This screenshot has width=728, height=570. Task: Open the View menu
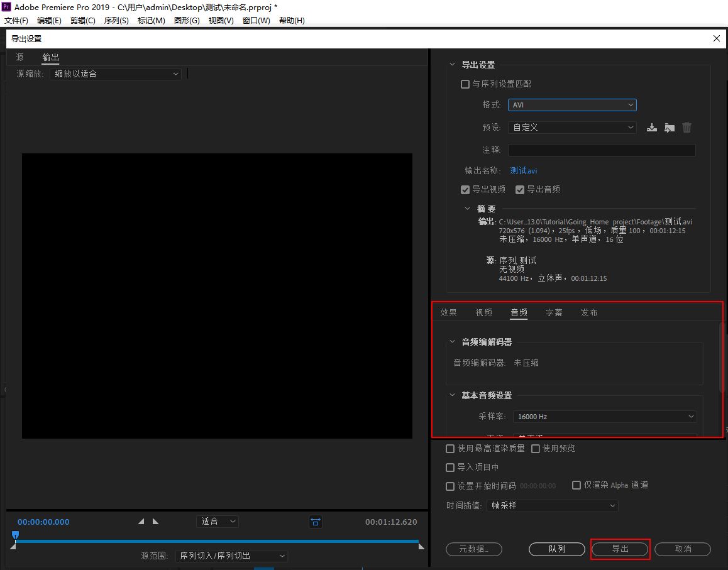point(221,20)
